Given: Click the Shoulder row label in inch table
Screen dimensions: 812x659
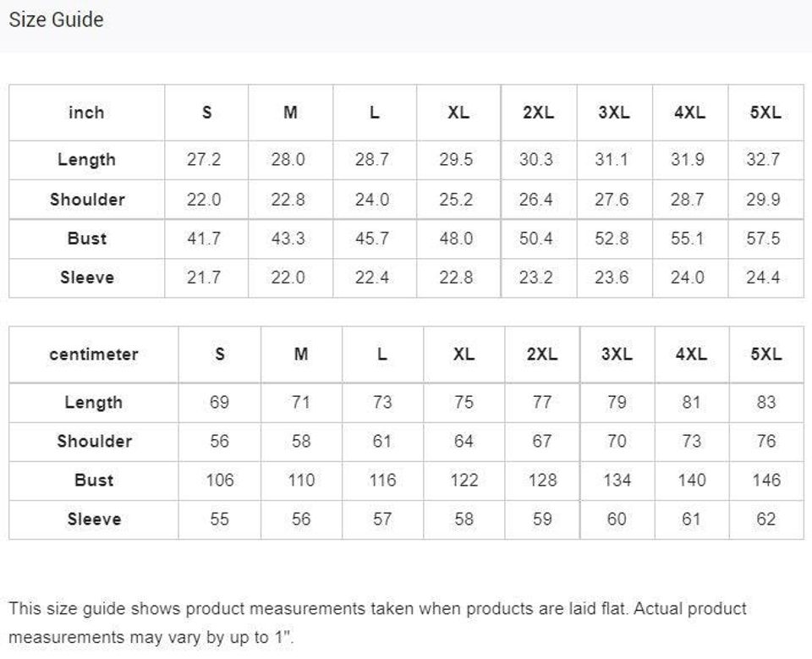Looking at the screenshot, I should click(x=86, y=200).
